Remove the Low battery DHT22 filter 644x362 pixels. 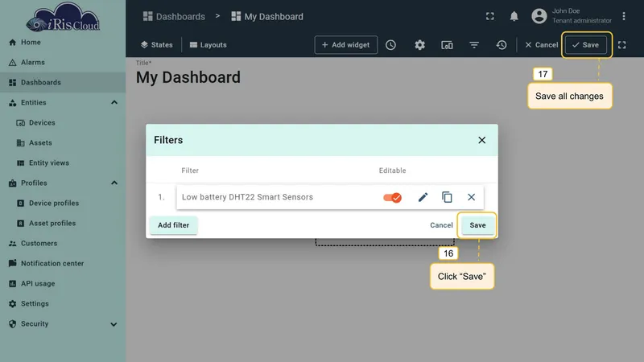tap(471, 197)
